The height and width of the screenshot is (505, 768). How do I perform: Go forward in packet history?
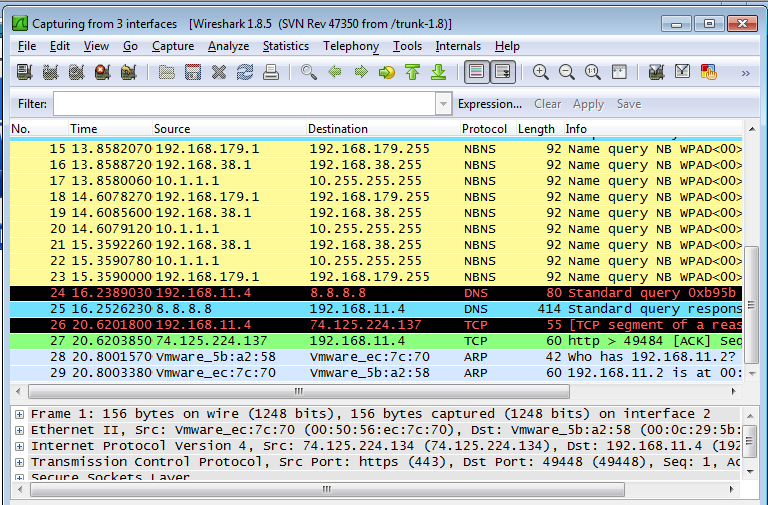pos(361,72)
